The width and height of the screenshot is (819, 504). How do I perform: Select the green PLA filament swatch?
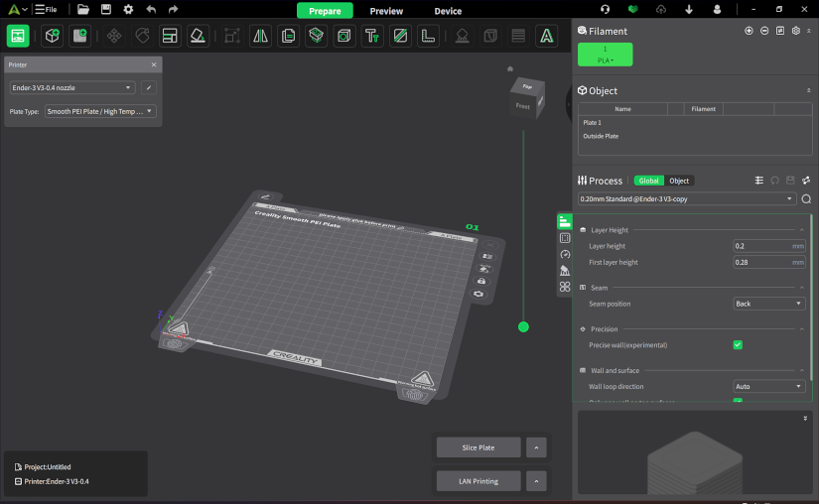click(x=605, y=55)
